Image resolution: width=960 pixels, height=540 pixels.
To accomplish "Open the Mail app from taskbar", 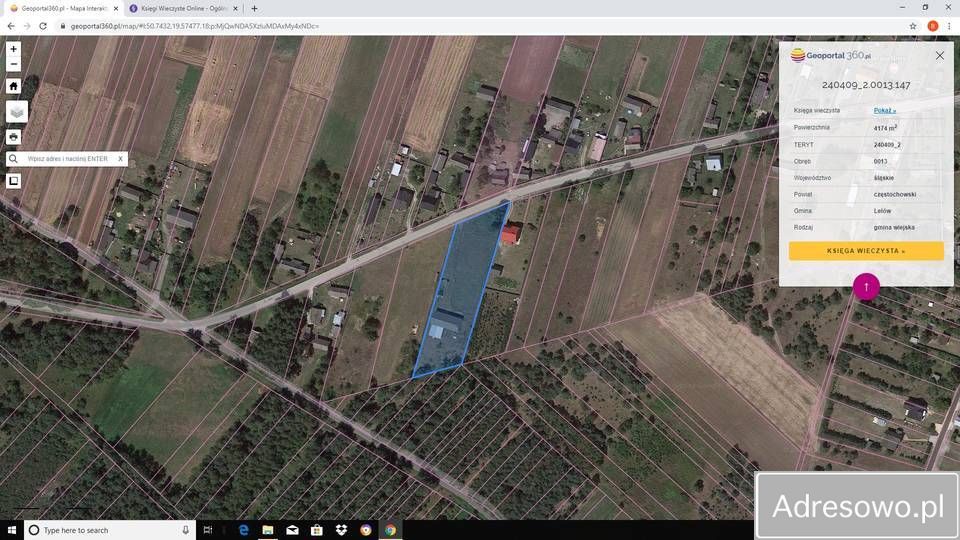I will click(292, 530).
